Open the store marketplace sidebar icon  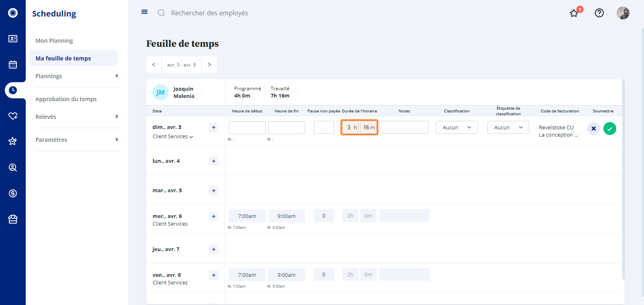click(13, 219)
